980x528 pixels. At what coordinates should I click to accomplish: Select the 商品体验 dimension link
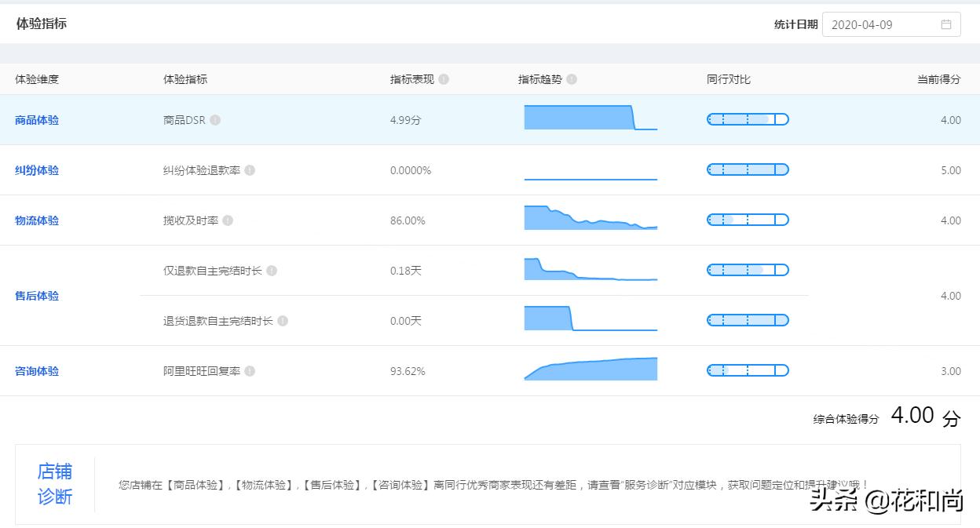pos(36,119)
